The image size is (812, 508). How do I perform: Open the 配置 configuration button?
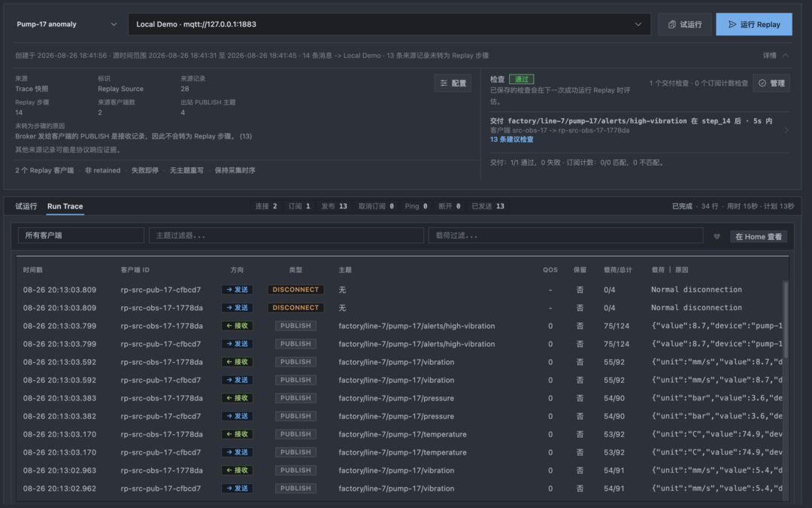[453, 83]
